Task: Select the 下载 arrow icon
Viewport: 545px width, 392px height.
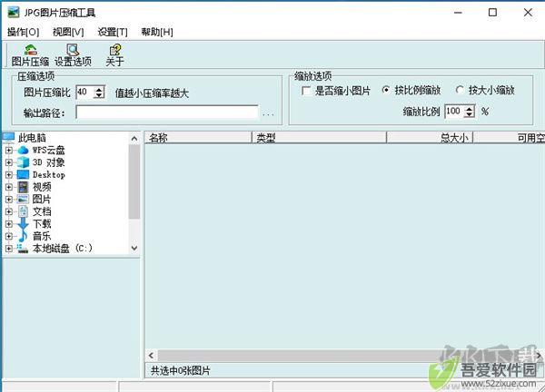Action: pyautogui.click(x=23, y=223)
